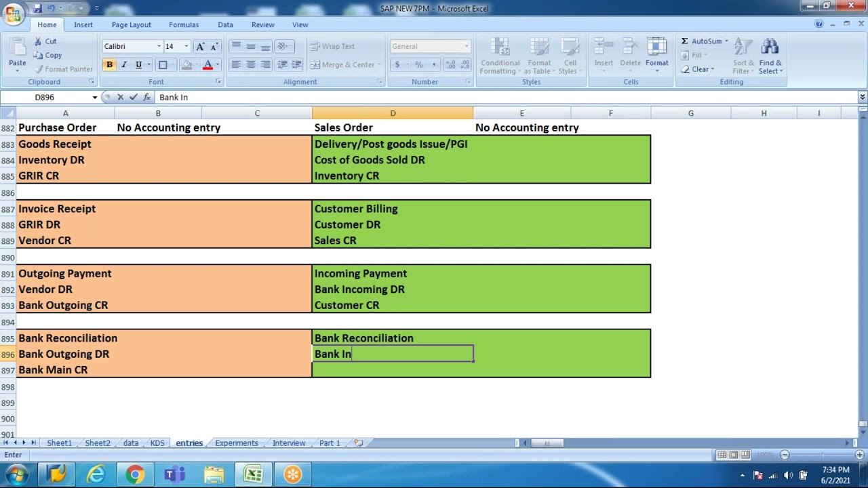
Task: Select cell Bank Main CR
Action: 66,370
